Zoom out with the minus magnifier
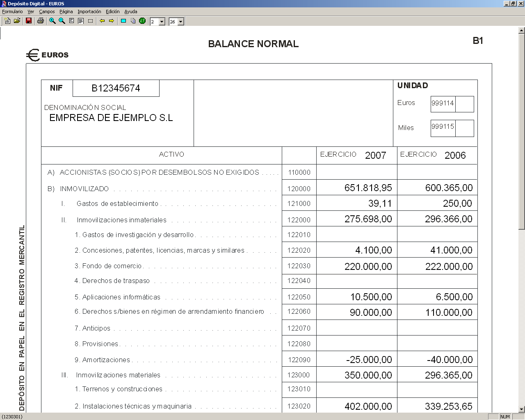 (62, 21)
